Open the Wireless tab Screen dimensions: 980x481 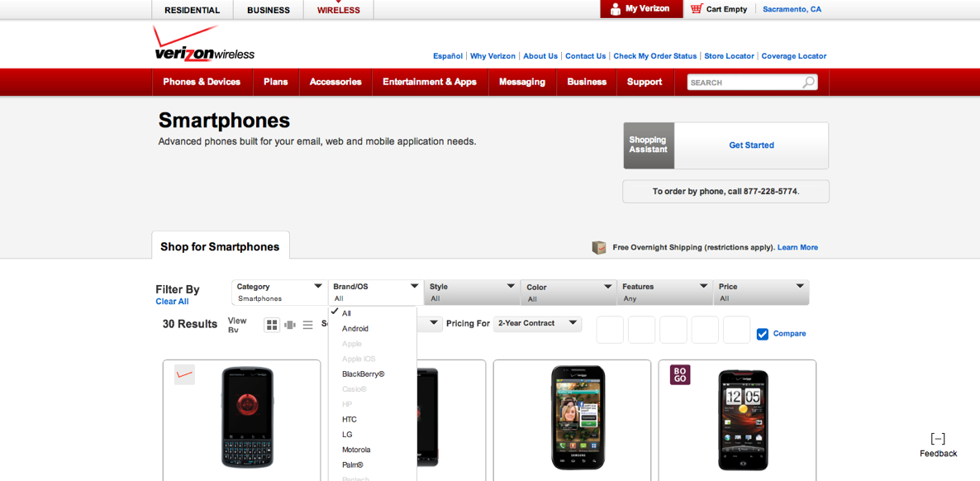click(x=338, y=10)
